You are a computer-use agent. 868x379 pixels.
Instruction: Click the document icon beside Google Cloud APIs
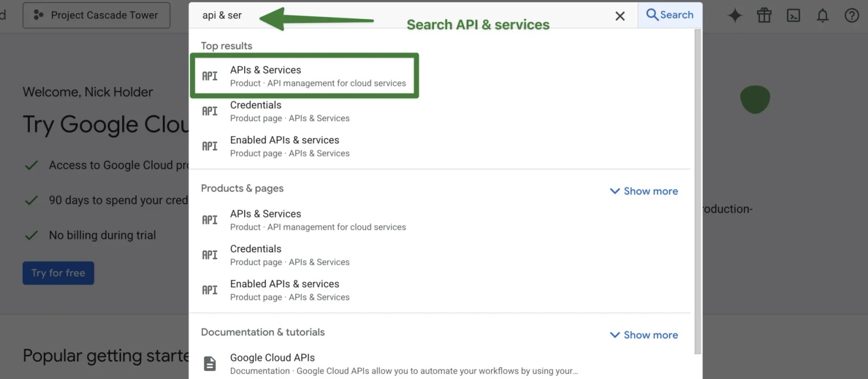click(210, 363)
